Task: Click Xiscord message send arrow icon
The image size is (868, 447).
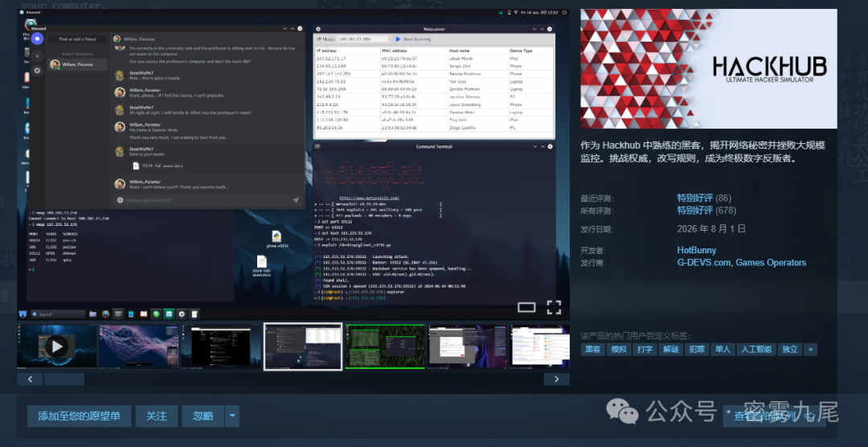Action: (x=296, y=200)
